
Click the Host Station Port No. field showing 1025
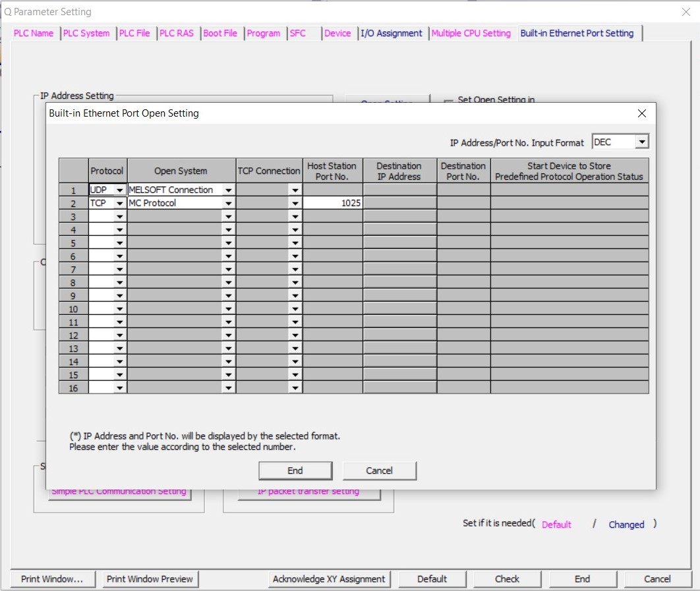333,204
